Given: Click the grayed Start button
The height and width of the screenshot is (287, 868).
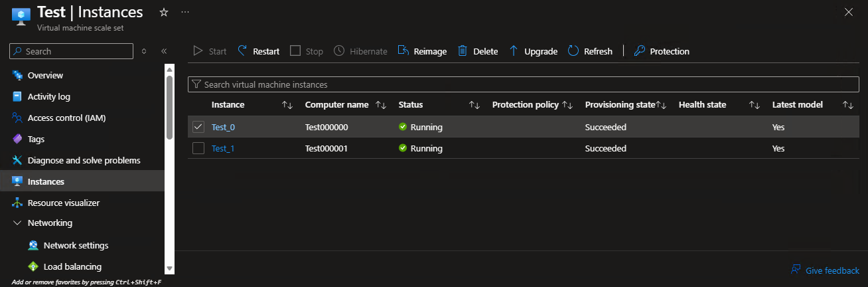Looking at the screenshot, I should (x=210, y=51).
